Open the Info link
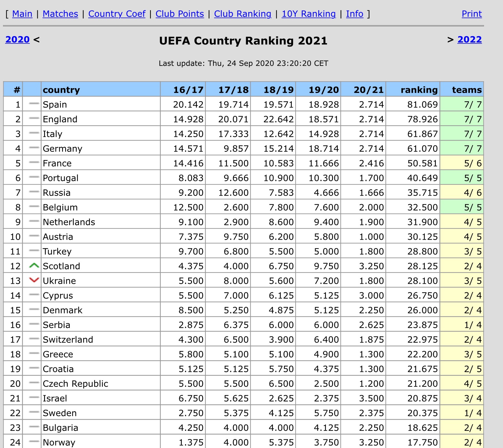 [354, 14]
